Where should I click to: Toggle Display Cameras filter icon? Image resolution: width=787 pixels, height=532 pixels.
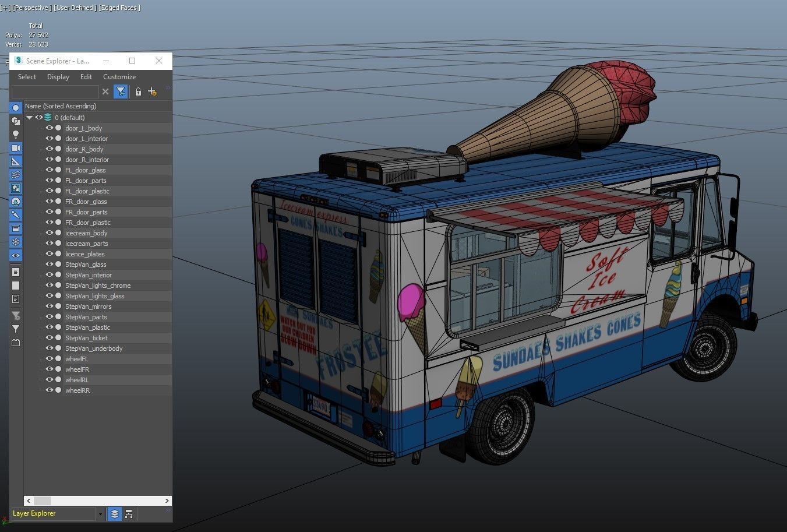(16, 148)
